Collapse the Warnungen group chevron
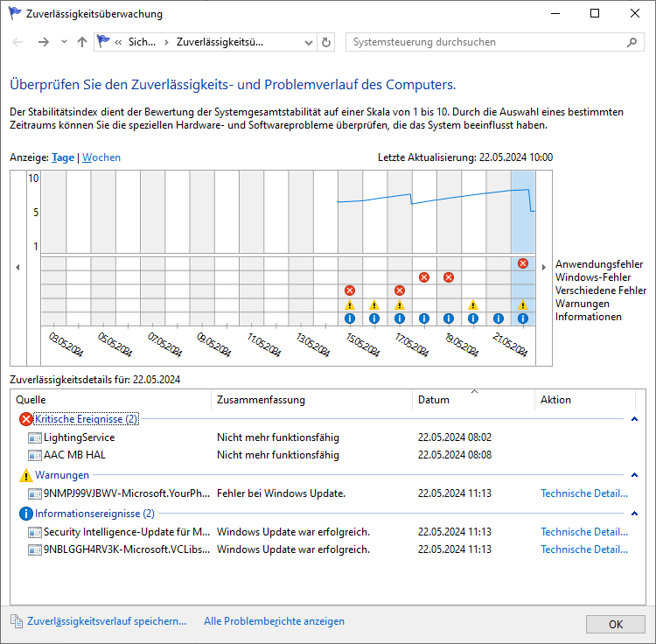Viewport: 656px width, 644px height. point(635,475)
